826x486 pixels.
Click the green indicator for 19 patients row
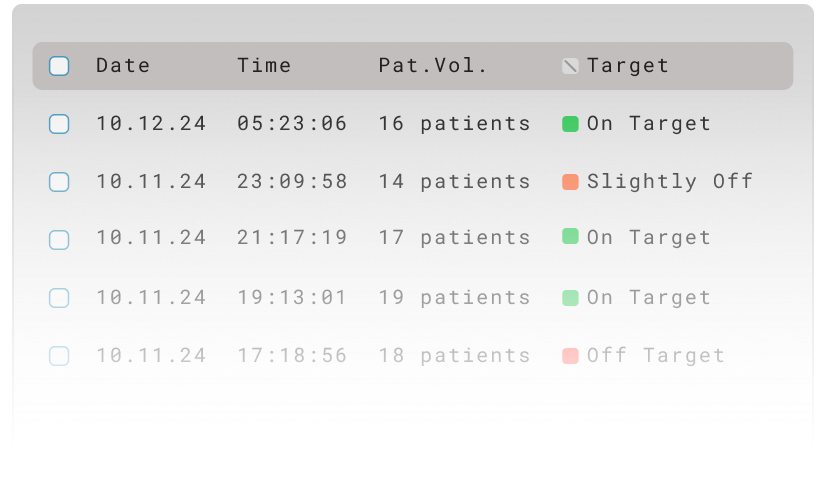click(x=570, y=297)
